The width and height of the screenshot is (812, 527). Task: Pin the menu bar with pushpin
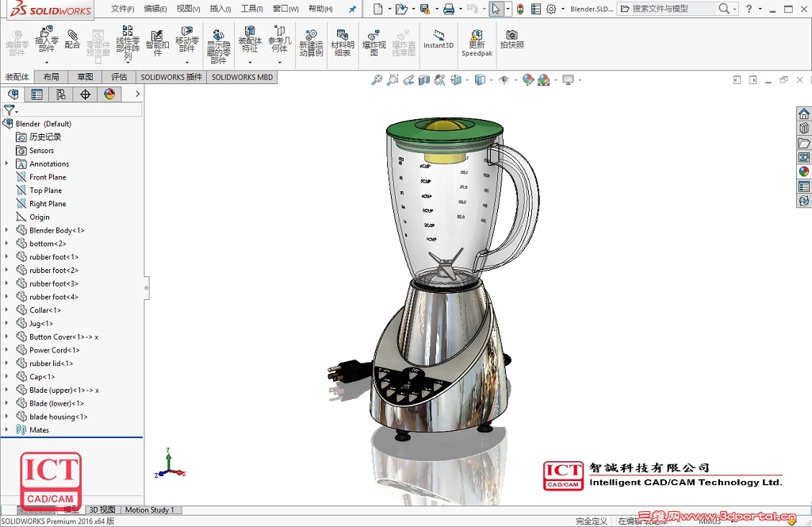(x=353, y=9)
